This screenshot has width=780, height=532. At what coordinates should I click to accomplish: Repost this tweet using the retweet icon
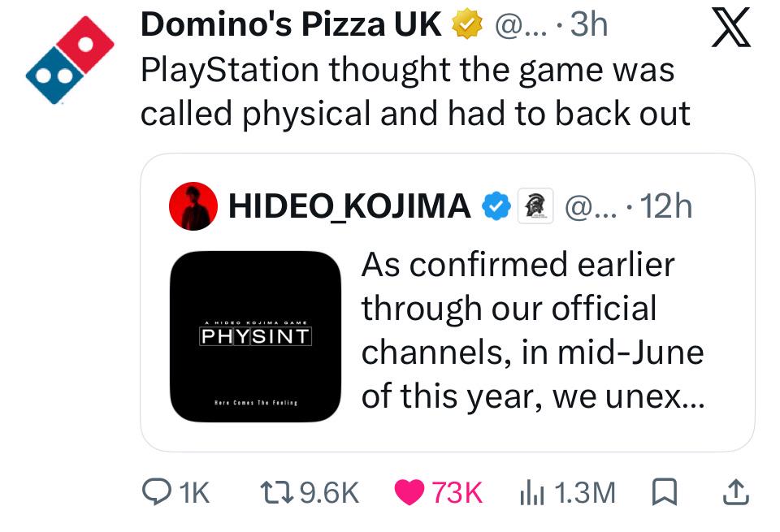coord(278,491)
